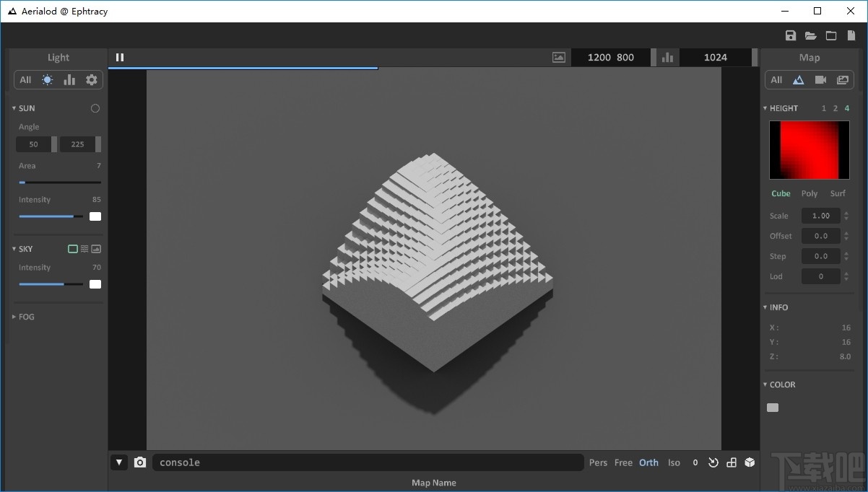Open the settings gear in the Light panel
Screen dimensions: 868x492
point(91,80)
